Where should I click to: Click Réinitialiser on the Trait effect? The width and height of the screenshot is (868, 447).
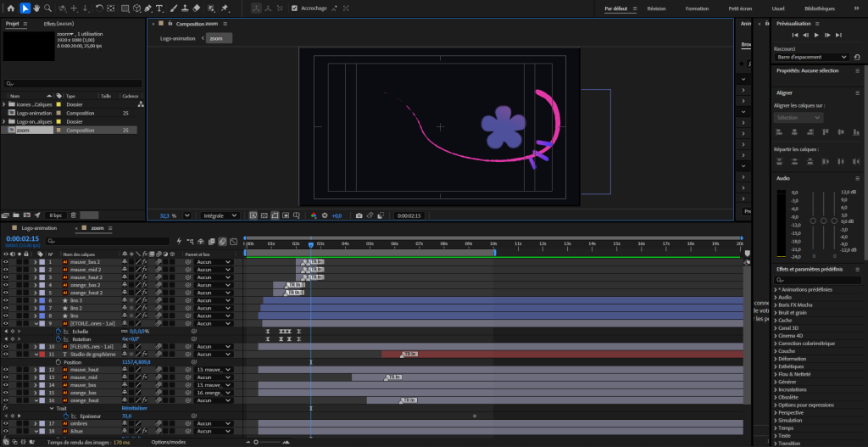click(x=135, y=408)
